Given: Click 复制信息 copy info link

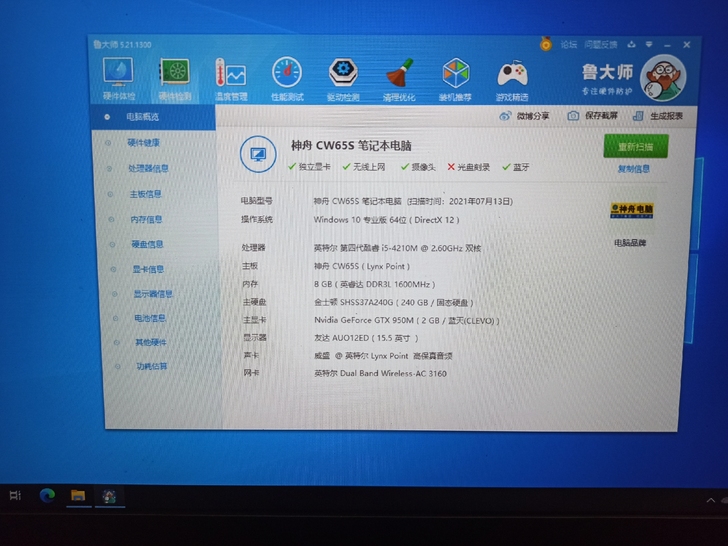Looking at the screenshot, I should coord(634,169).
